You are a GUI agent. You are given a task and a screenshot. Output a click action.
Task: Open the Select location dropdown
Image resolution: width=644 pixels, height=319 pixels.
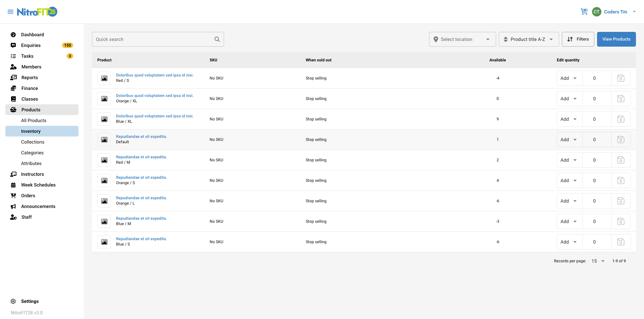pyautogui.click(x=462, y=39)
